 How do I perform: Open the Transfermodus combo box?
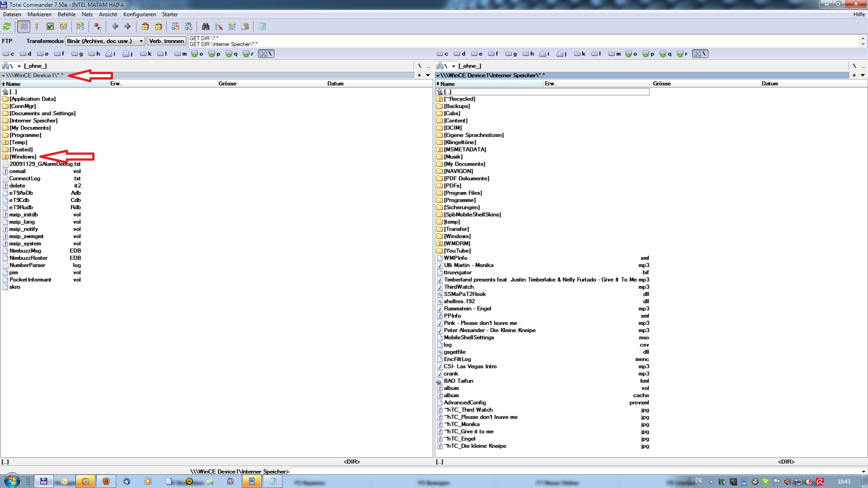pyautogui.click(x=105, y=41)
